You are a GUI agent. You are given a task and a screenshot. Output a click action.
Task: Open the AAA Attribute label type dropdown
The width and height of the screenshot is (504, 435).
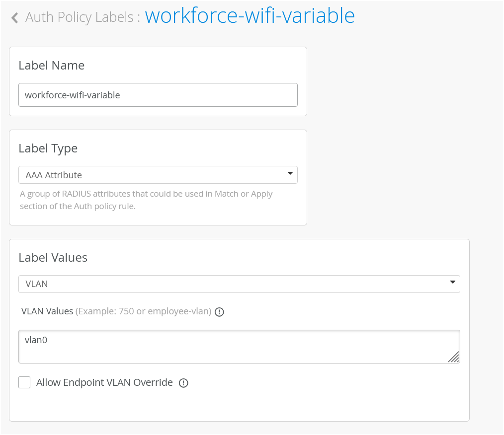click(x=158, y=175)
